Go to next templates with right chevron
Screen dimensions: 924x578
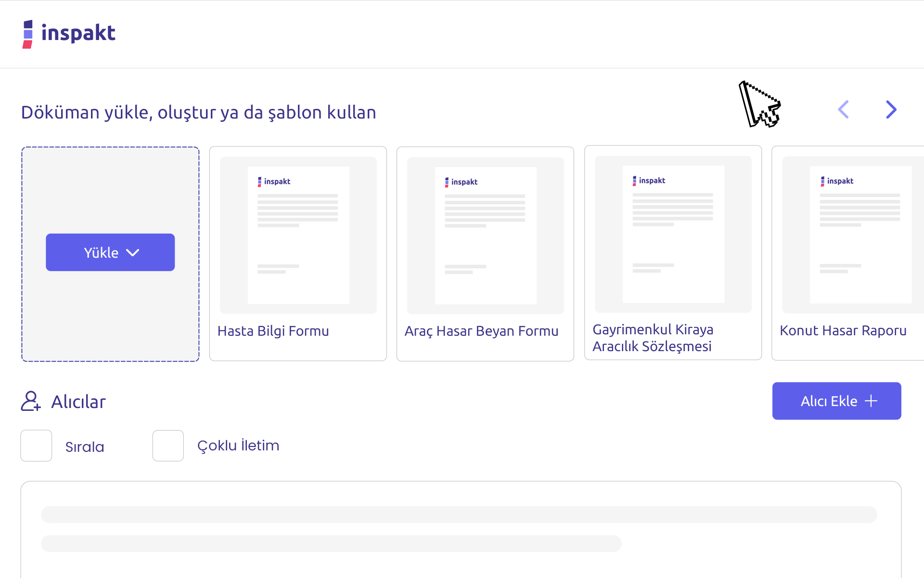click(891, 110)
